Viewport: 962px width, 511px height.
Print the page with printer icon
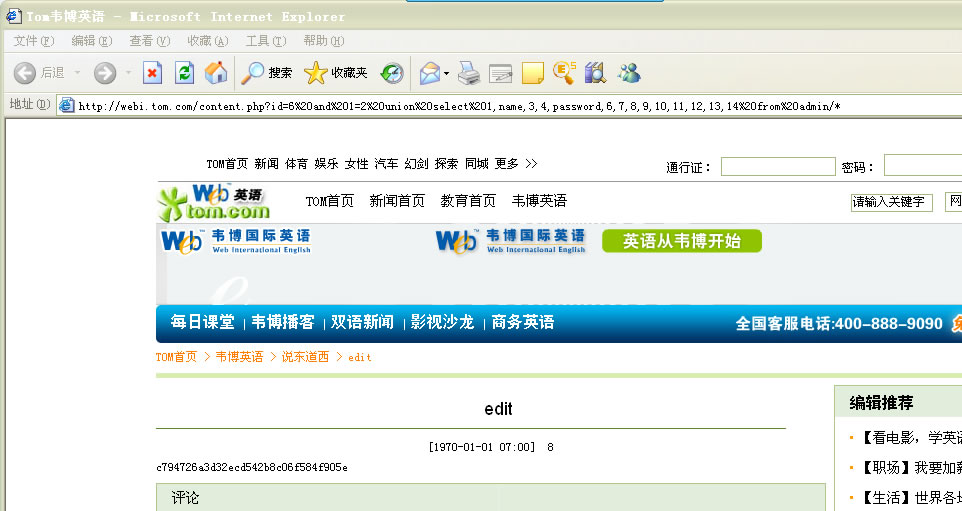469,73
